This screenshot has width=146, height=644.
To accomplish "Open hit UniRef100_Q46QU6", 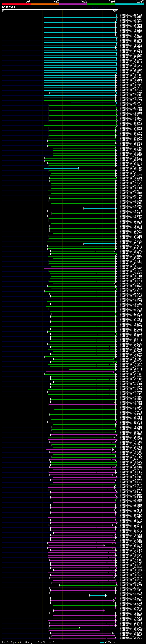I will [131, 357].
